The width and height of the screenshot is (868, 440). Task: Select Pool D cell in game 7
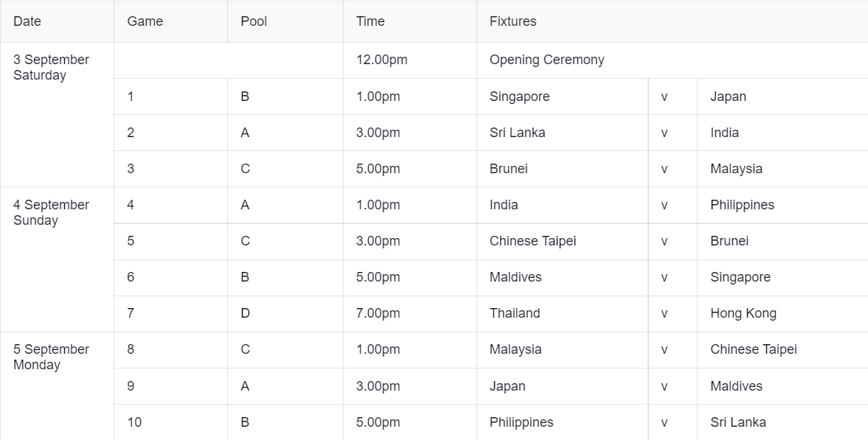click(245, 313)
